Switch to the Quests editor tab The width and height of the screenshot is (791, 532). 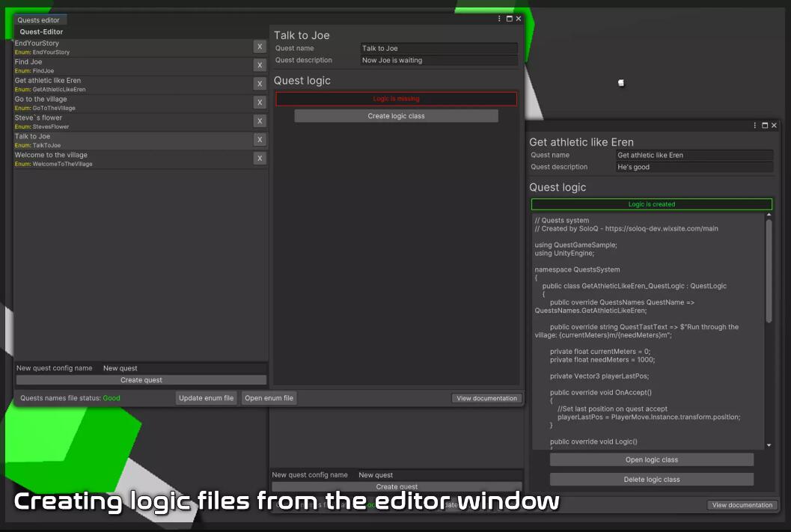tap(40, 20)
